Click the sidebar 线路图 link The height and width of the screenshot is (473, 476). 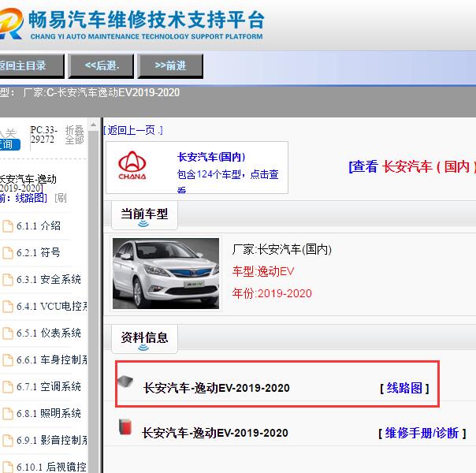[x=29, y=198]
